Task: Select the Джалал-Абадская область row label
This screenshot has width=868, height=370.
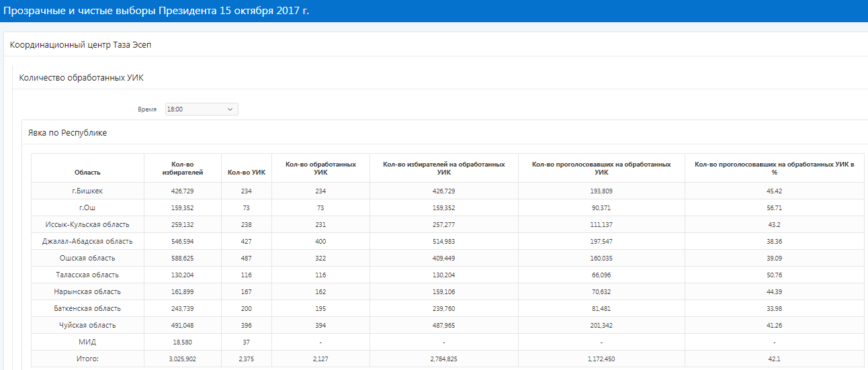Action: 87,241
